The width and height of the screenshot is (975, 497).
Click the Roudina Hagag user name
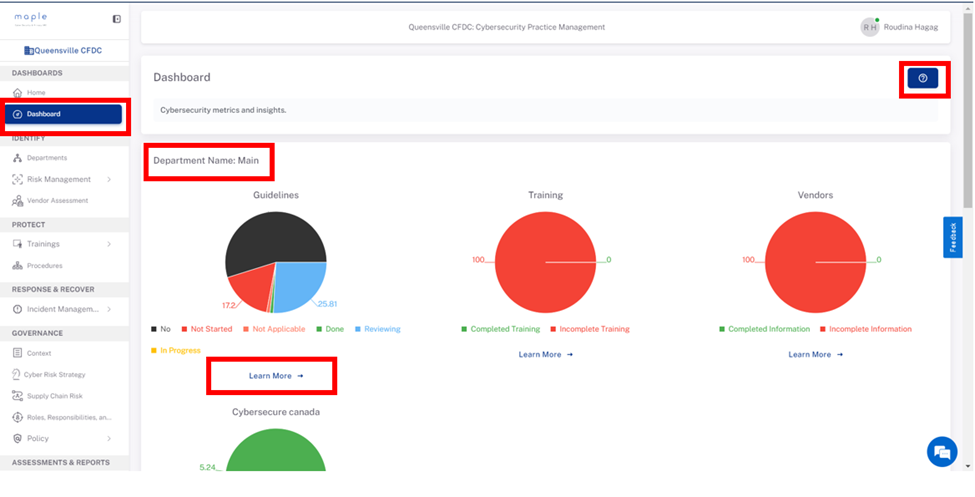(x=911, y=27)
